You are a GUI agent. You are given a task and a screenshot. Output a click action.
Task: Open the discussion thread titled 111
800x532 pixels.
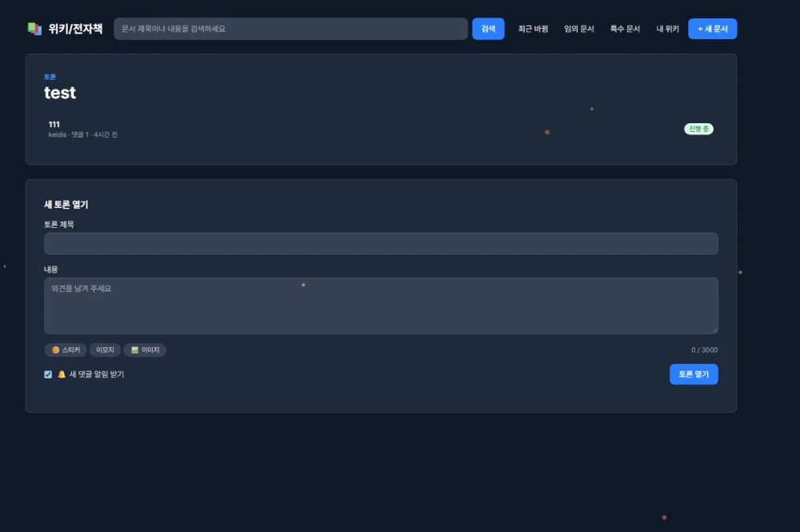pyautogui.click(x=54, y=125)
